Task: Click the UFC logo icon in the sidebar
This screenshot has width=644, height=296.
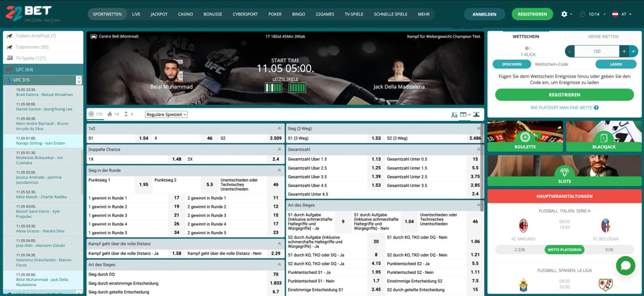Action: [x=10, y=69]
